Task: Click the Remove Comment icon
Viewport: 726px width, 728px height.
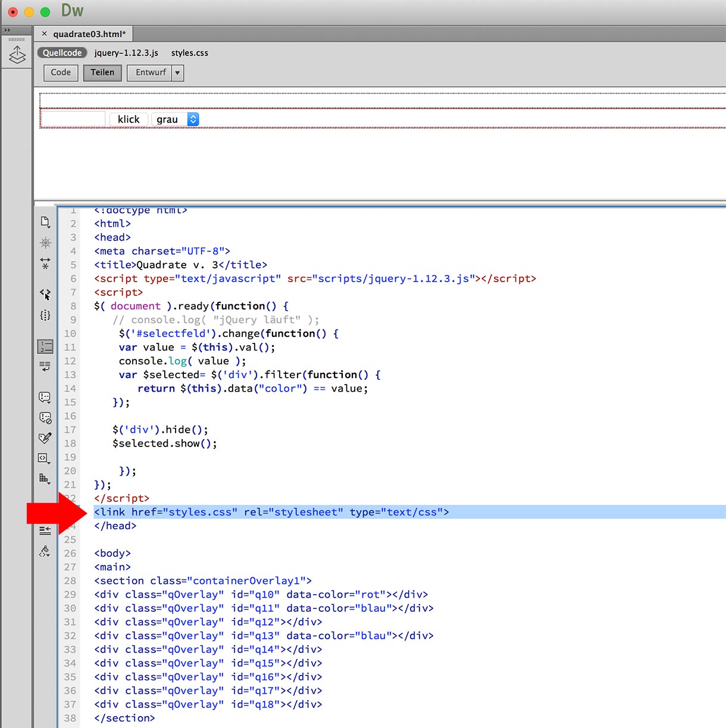Action: click(45, 418)
